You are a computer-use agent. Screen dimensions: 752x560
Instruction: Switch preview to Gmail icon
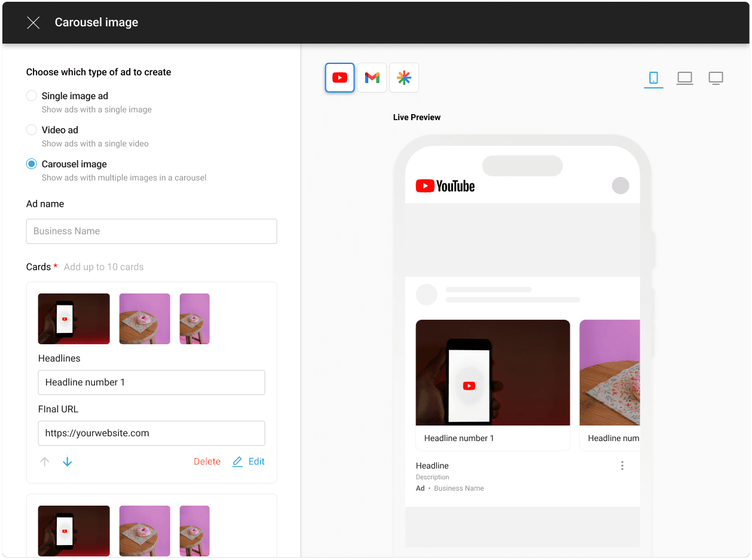tap(372, 78)
